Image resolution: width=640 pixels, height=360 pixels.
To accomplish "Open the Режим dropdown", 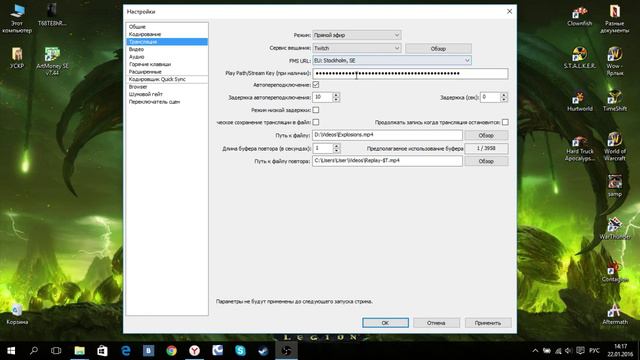I will (357, 35).
